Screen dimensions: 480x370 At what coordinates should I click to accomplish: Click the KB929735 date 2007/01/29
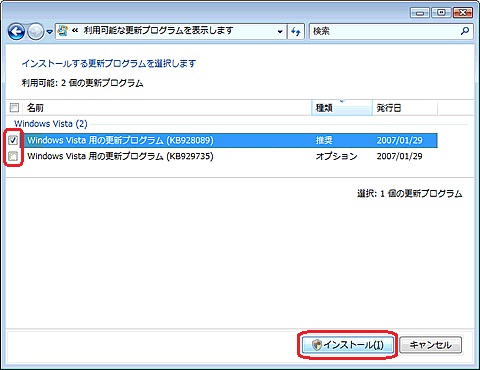point(399,156)
